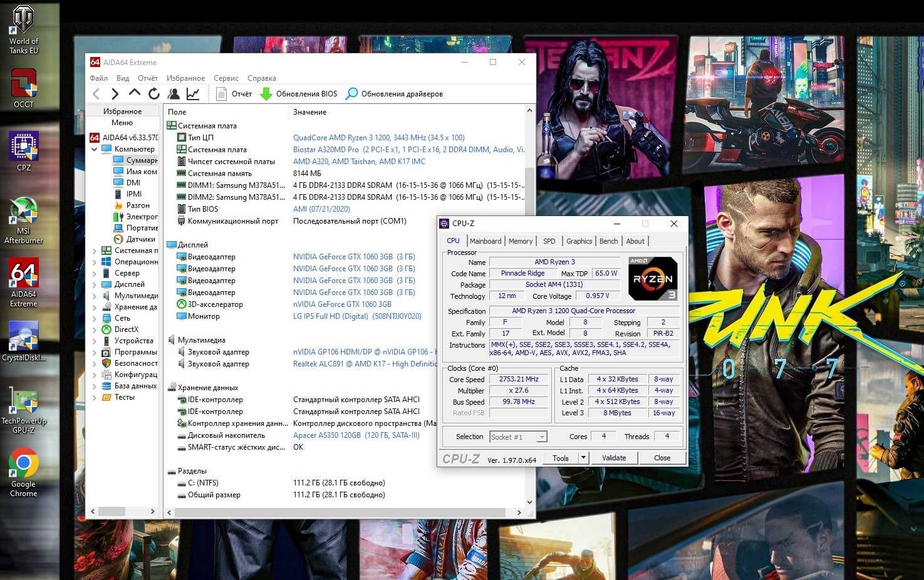Collapse the Компьютер tree node
924x580 pixels.
coord(95,149)
